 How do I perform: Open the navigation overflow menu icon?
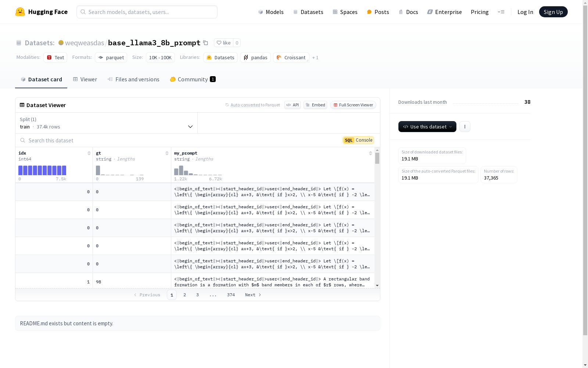(x=501, y=12)
